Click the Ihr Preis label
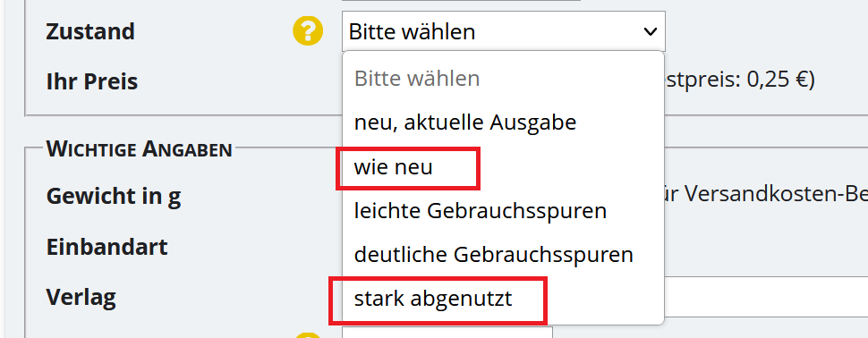Viewport: 868px width, 338px height. pos(92,82)
